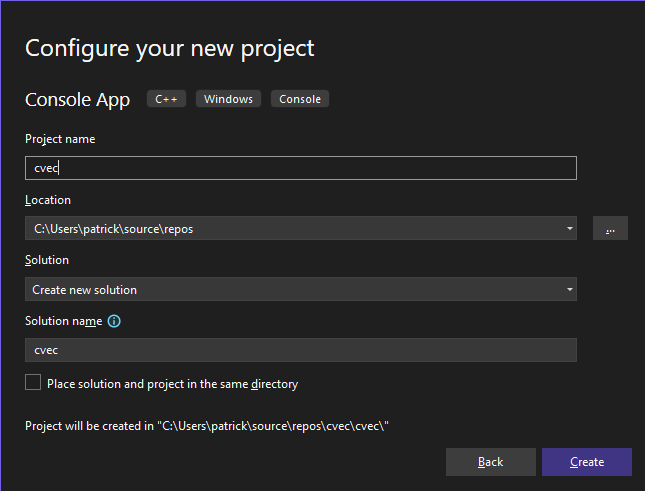Check Place solution and project in same directory
Screen dimensions: 645x491
[33, 382]
